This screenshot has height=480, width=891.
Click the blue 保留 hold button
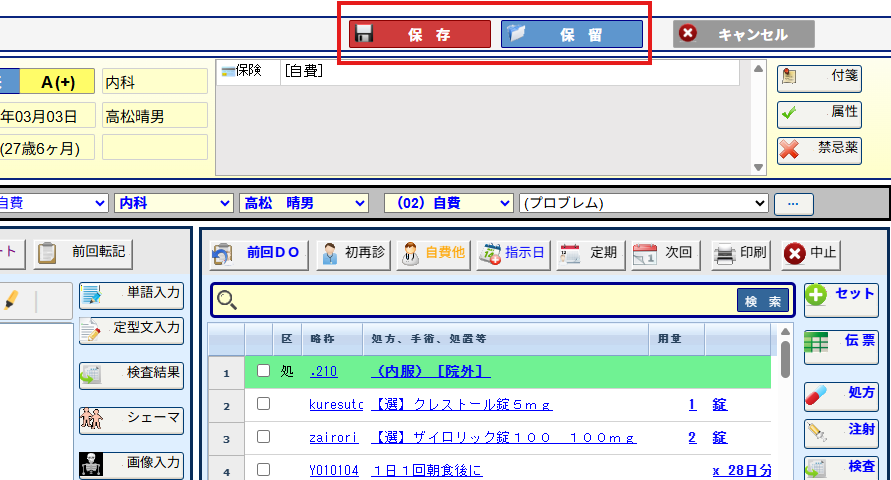pos(572,35)
